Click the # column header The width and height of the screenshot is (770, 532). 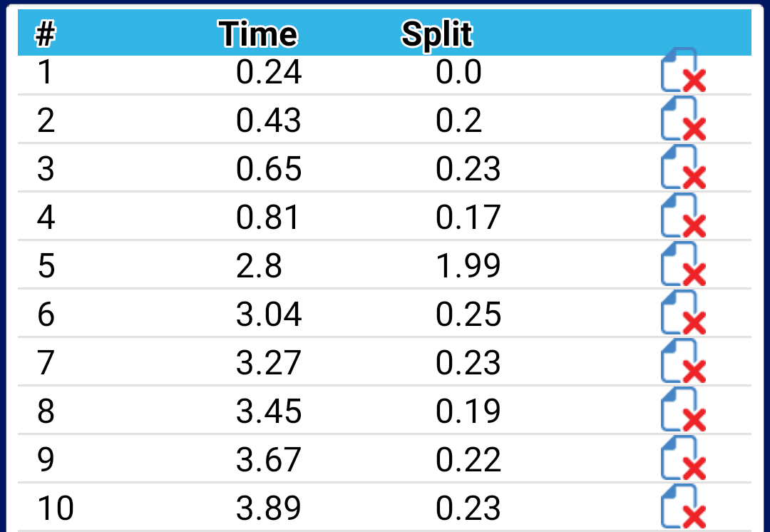click(x=45, y=34)
